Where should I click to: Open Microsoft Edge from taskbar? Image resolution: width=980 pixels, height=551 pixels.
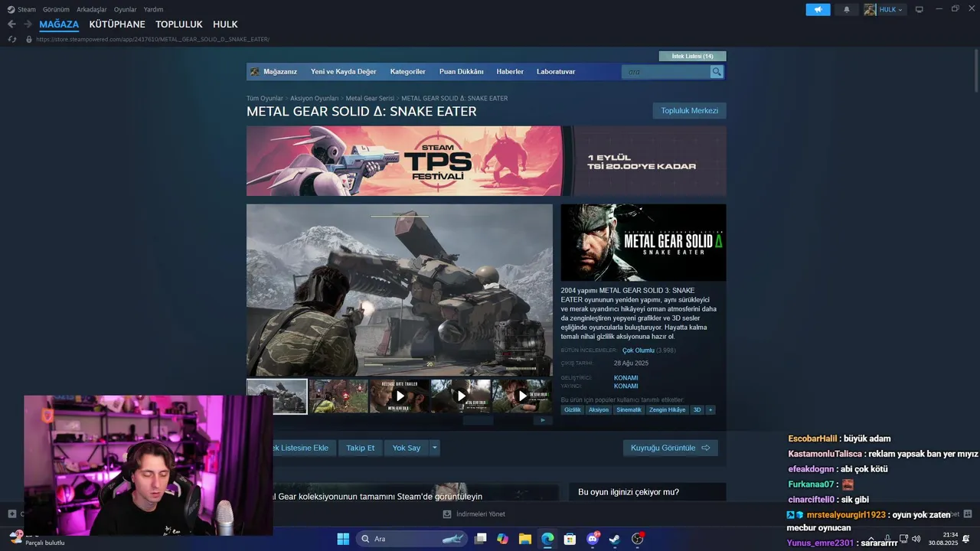click(x=547, y=539)
